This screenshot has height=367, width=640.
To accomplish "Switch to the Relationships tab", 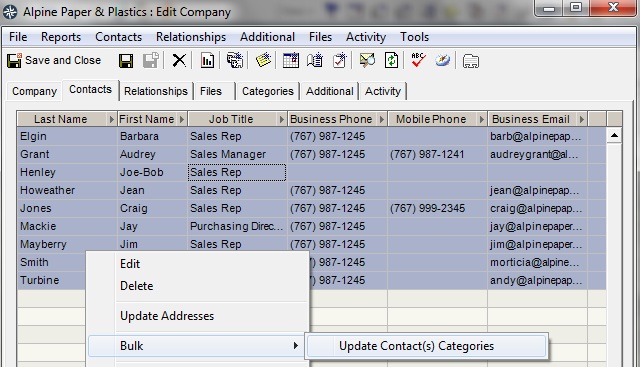I will (156, 91).
